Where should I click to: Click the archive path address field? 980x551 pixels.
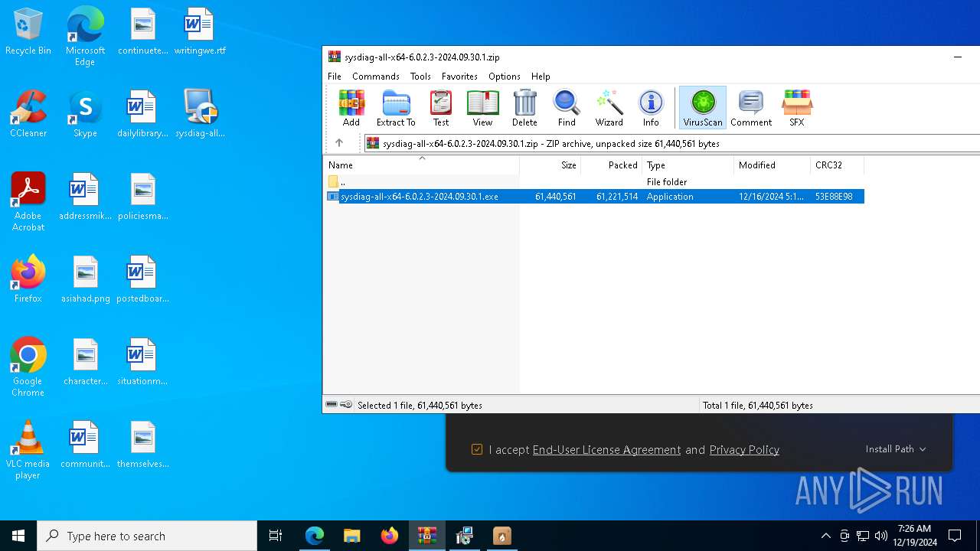click(x=671, y=143)
